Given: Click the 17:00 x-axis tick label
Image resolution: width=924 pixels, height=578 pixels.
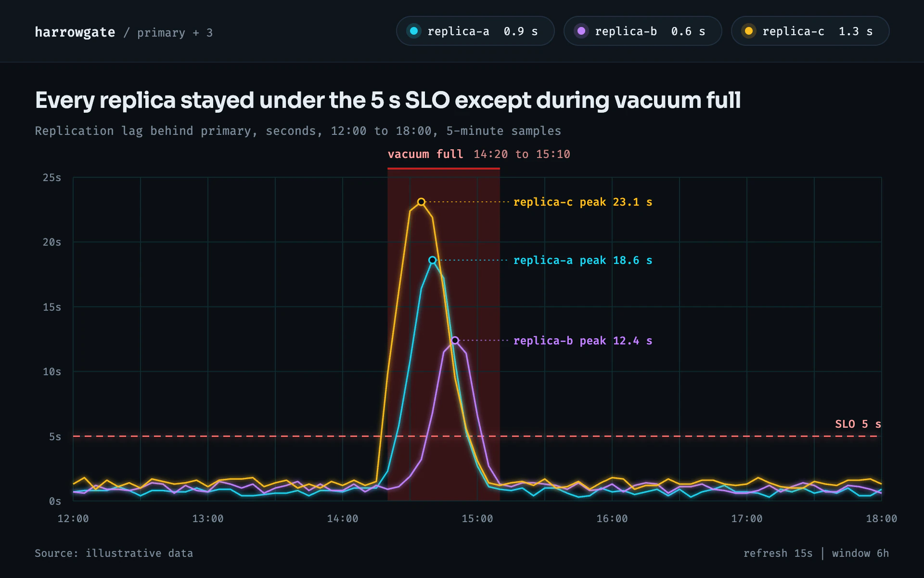Looking at the screenshot, I should click(747, 519).
